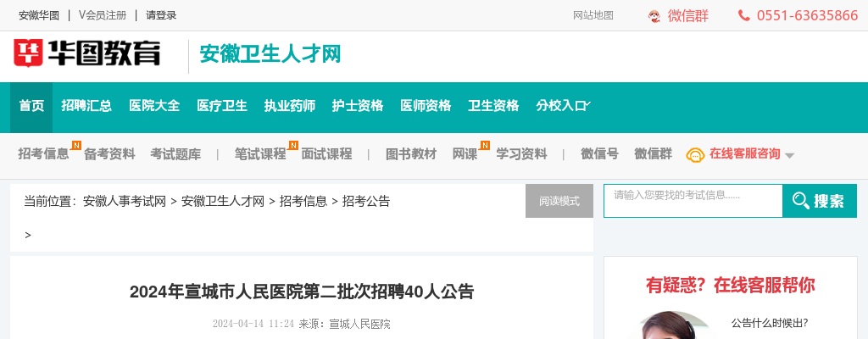The image size is (868, 339).
Task: Click breadcrumb 安徽卫生人才网
Action: pos(223,201)
